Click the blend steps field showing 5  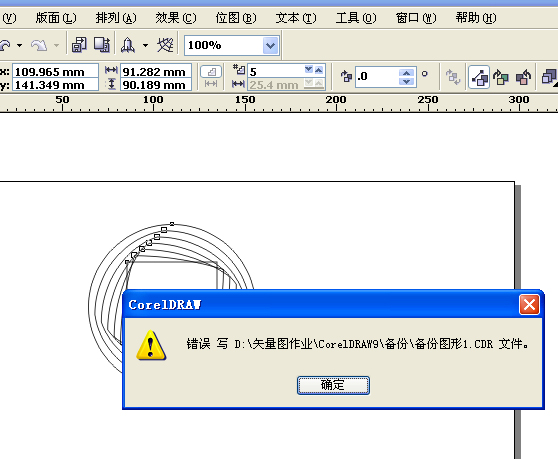point(276,71)
